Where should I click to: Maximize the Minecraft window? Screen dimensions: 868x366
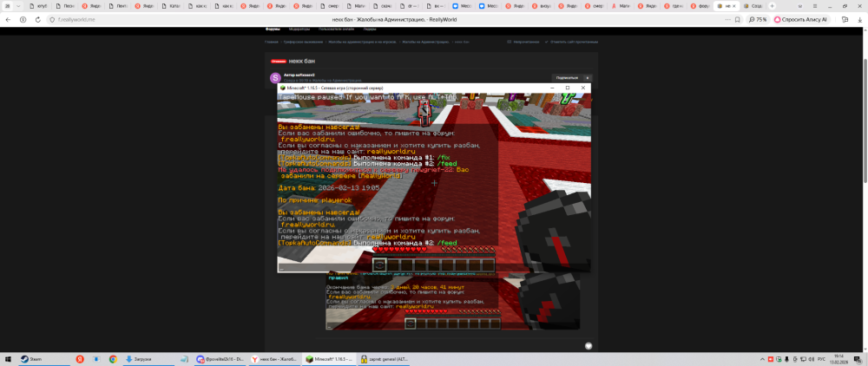[x=568, y=88]
